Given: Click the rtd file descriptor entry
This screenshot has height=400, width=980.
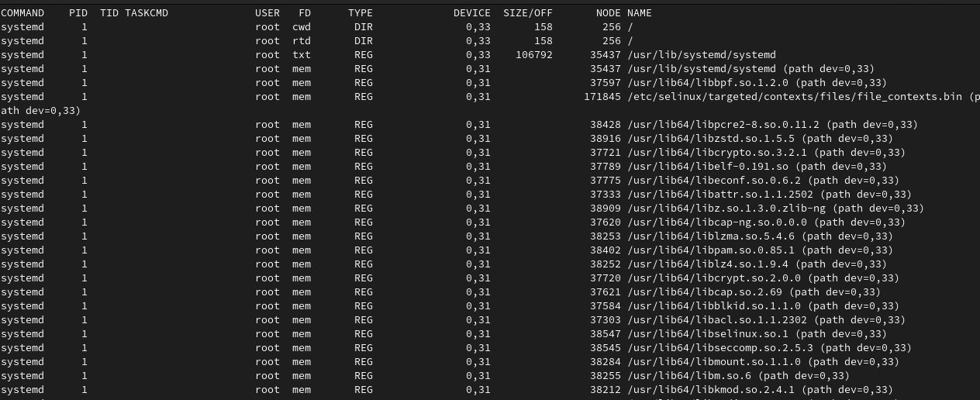Looking at the screenshot, I should click(x=302, y=41).
